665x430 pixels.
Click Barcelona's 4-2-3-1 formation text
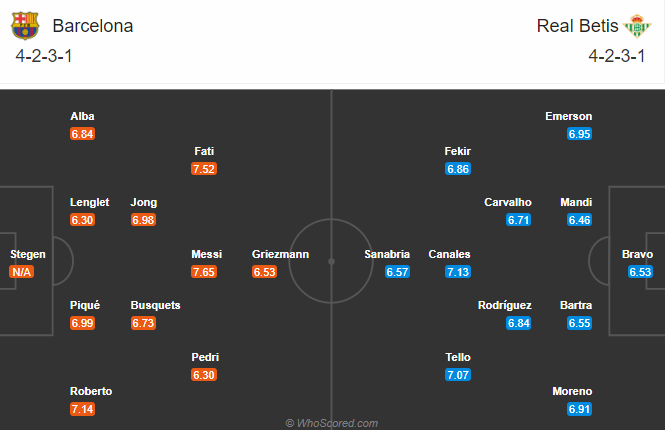[x=44, y=56]
